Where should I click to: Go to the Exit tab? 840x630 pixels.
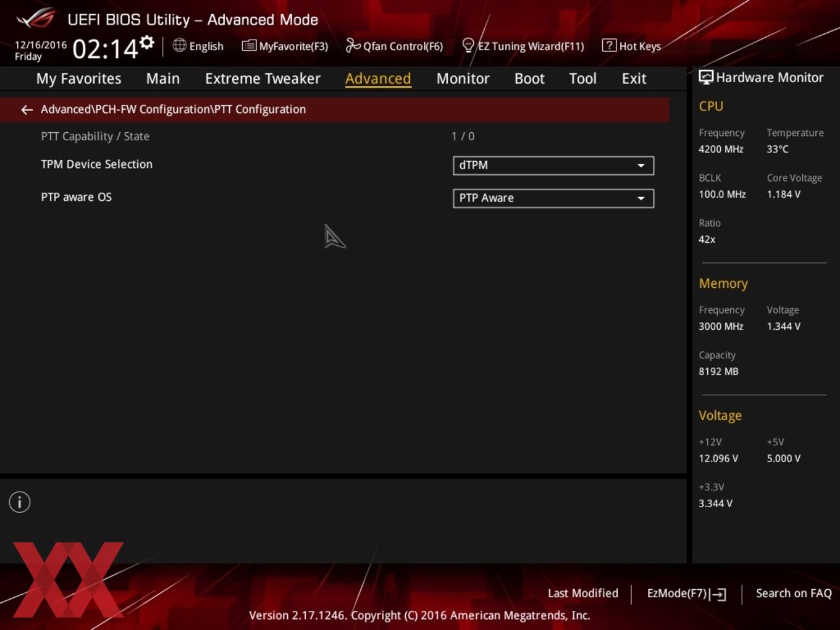(x=634, y=78)
